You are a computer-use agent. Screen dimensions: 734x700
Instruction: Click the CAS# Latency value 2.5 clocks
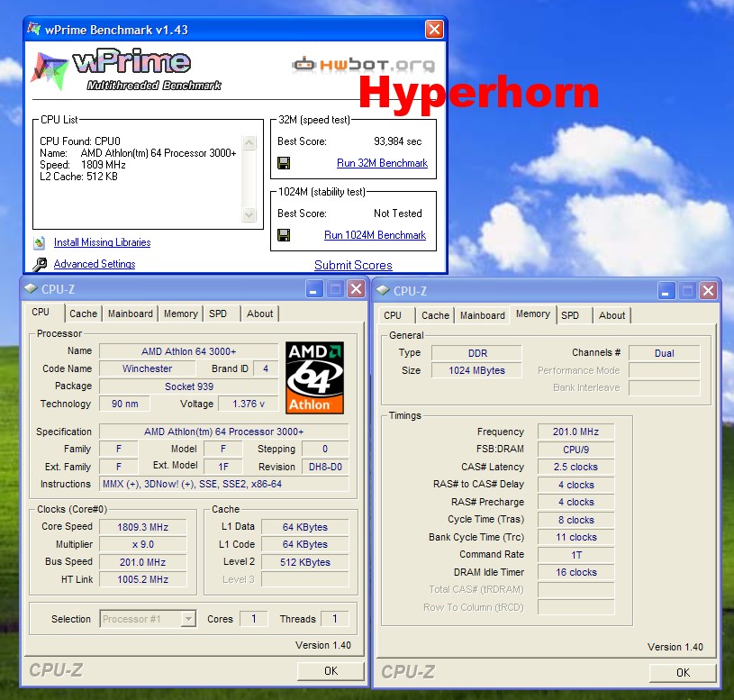tap(575, 468)
